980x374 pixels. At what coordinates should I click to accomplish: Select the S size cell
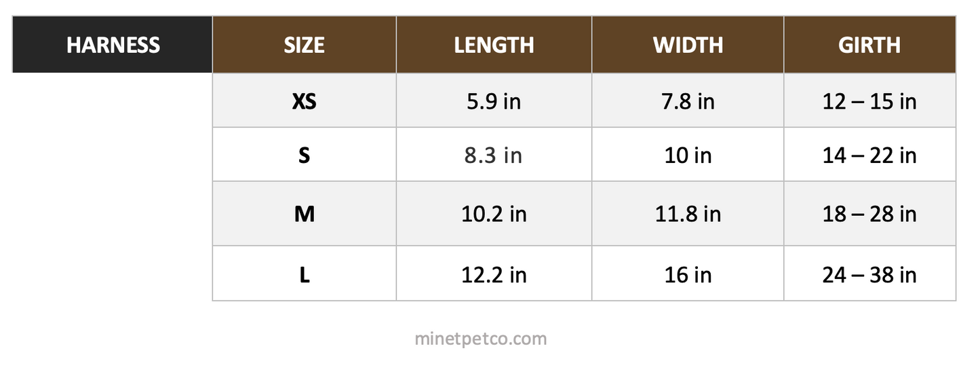(x=305, y=155)
